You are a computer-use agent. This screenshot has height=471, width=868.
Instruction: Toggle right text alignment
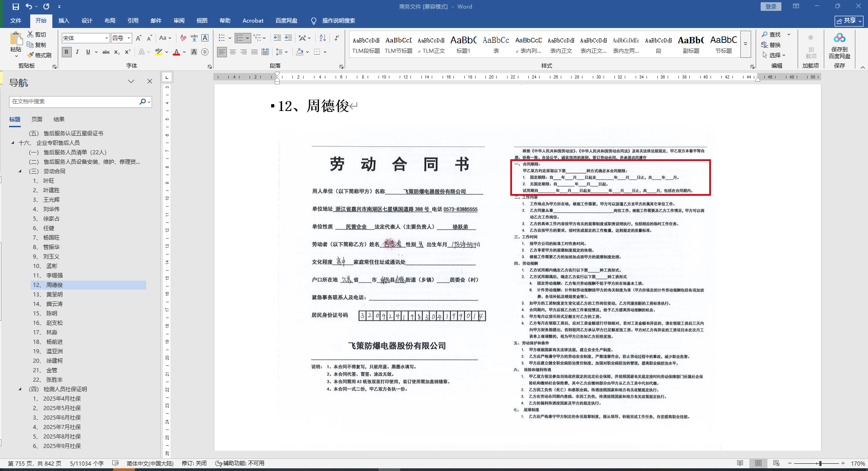point(244,52)
